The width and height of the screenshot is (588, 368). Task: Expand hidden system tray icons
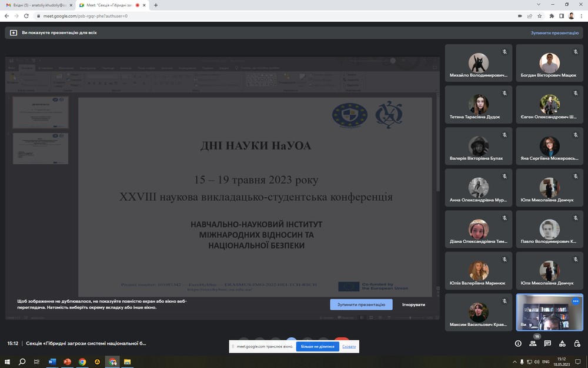(506, 362)
